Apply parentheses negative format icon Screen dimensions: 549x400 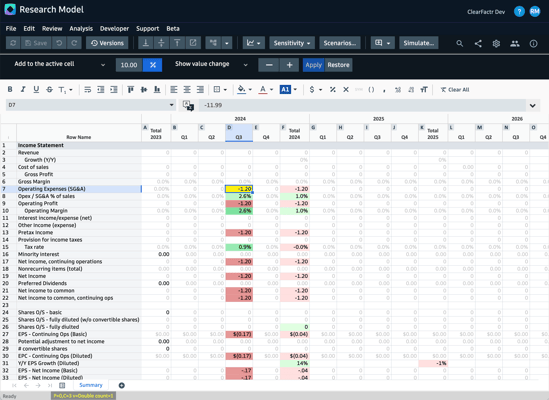371,90
